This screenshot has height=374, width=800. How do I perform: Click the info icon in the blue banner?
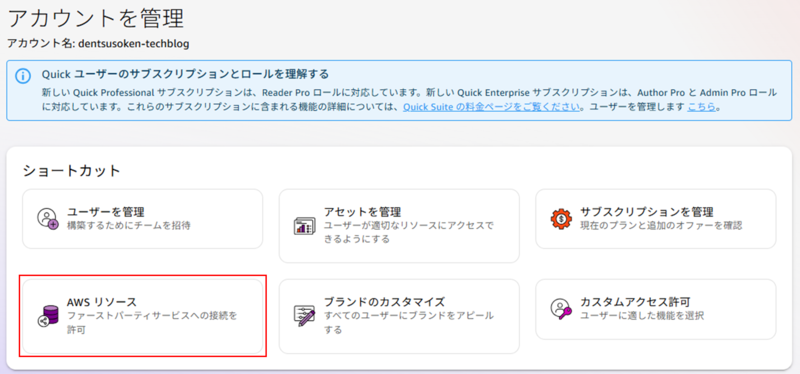[22, 76]
